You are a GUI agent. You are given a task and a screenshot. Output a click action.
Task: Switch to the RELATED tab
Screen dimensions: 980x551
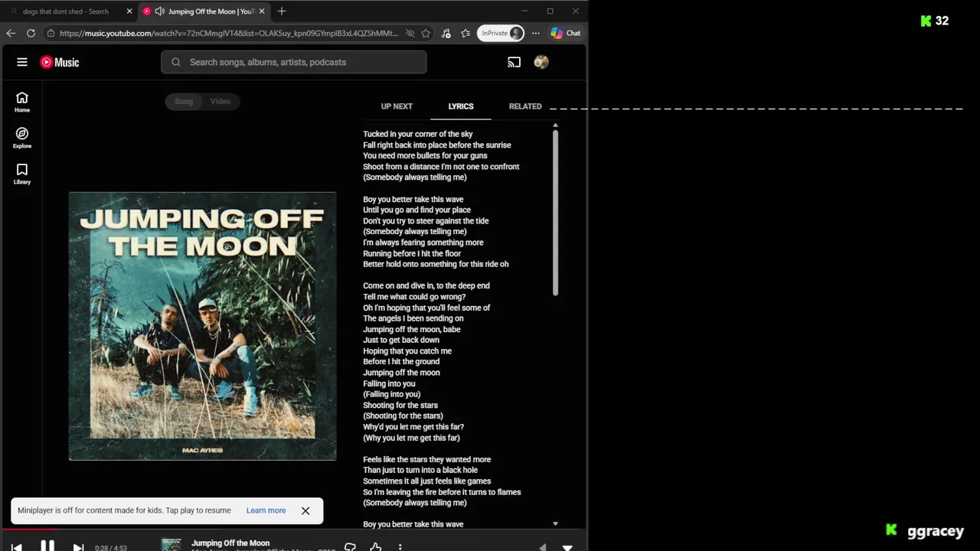click(x=525, y=106)
